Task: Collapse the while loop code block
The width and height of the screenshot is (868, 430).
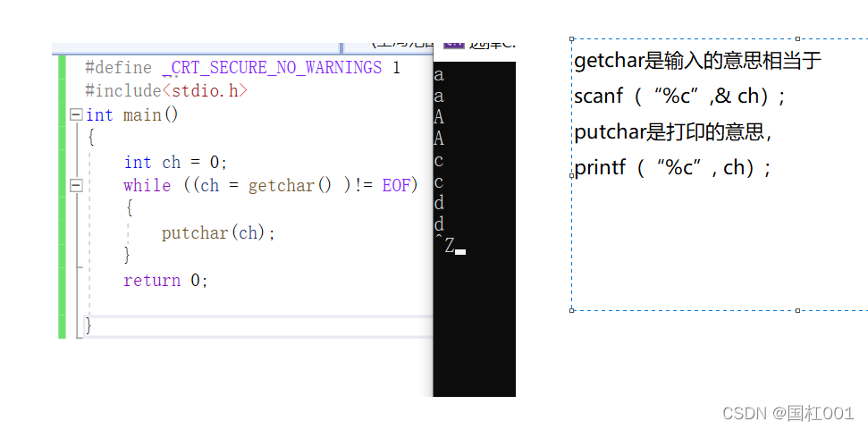Action: click(76, 185)
